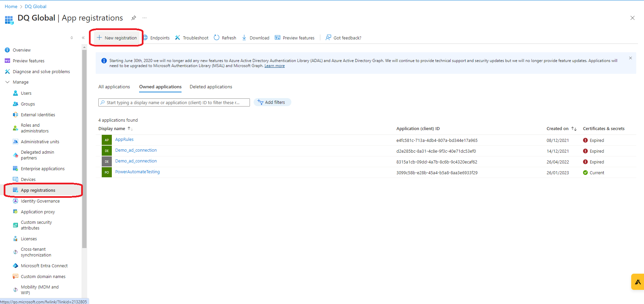Open the Troubleshoot tool

click(192, 38)
